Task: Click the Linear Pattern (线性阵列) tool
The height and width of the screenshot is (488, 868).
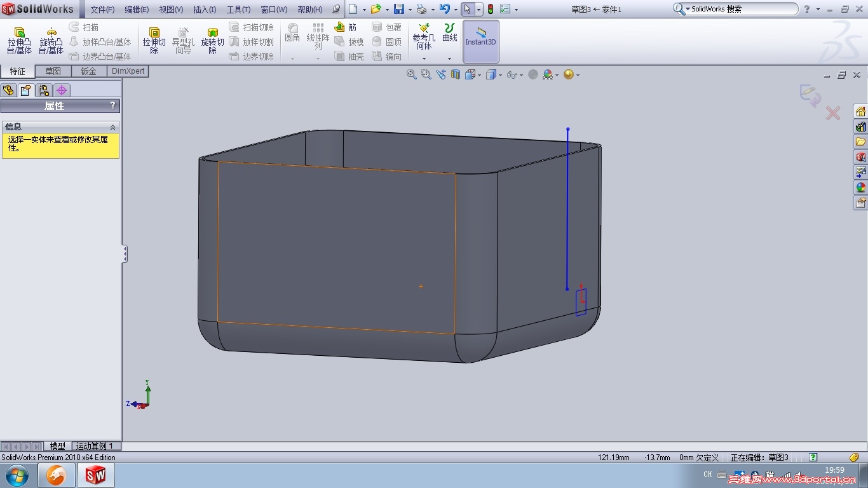Action: (x=318, y=36)
